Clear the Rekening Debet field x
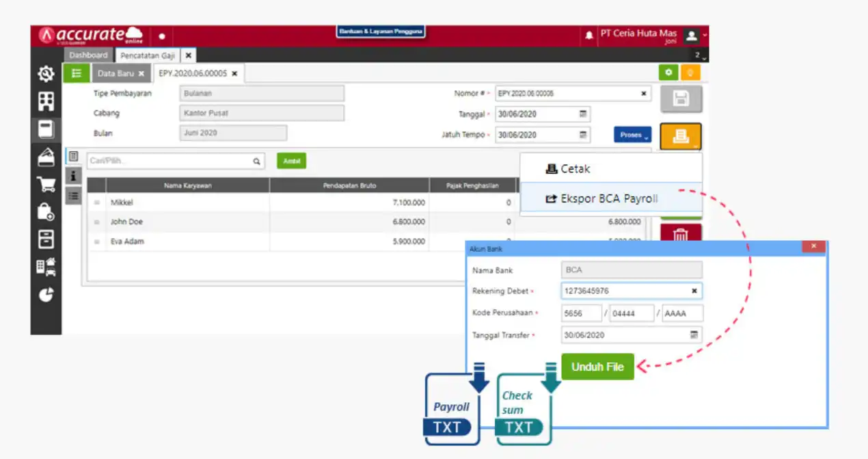The width and height of the screenshot is (868, 459). coord(694,291)
